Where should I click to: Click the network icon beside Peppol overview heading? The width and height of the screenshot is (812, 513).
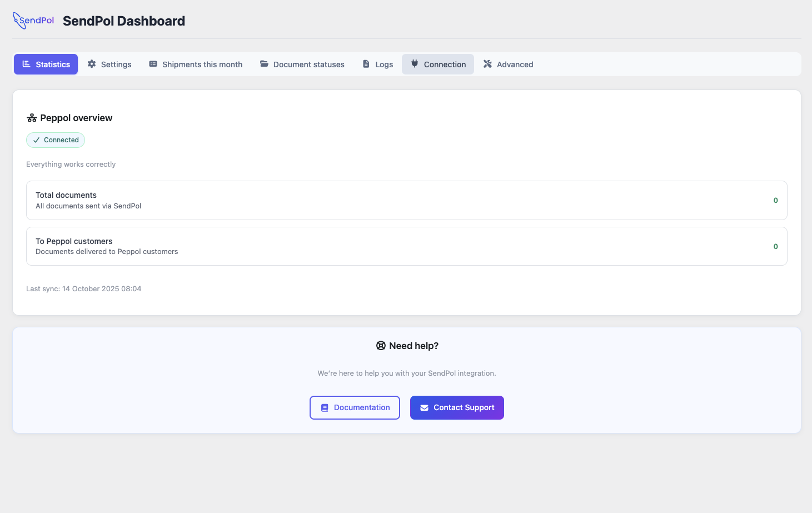point(32,117)
